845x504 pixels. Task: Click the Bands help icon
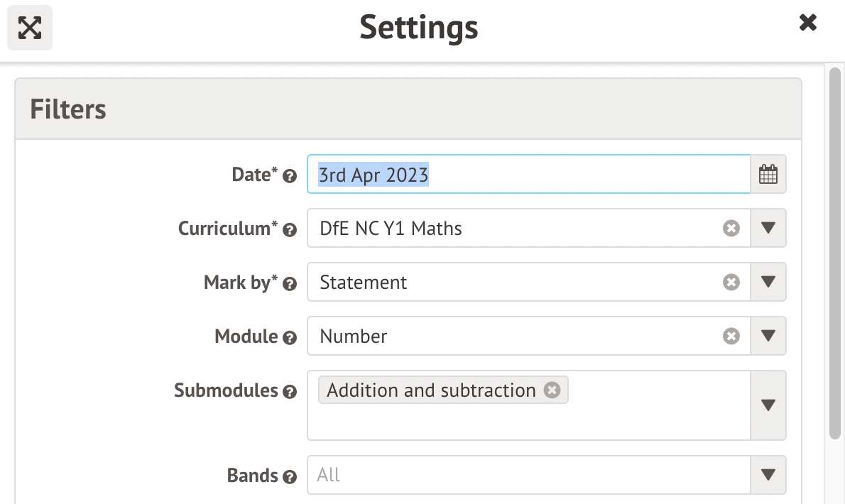(290, 477)
